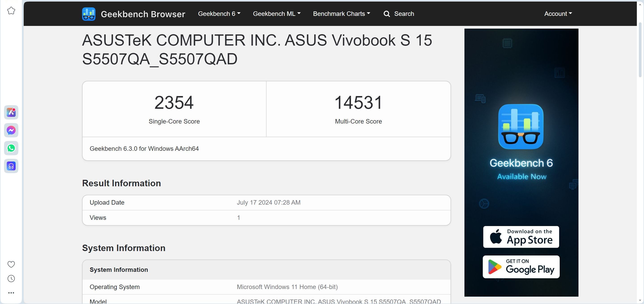Expand the Geekbench 6 dropdown menu
This screenshot has width=644, height=304.
tap(219, 14)
